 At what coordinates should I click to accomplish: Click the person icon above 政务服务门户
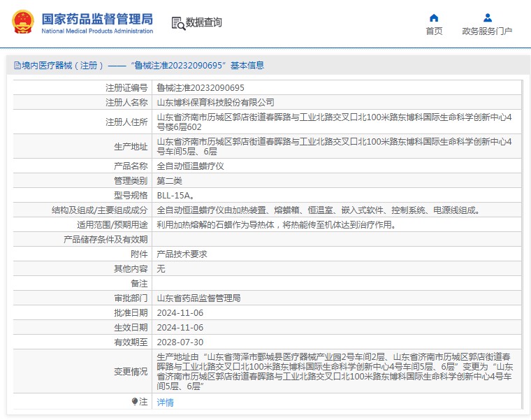(487, 17)
